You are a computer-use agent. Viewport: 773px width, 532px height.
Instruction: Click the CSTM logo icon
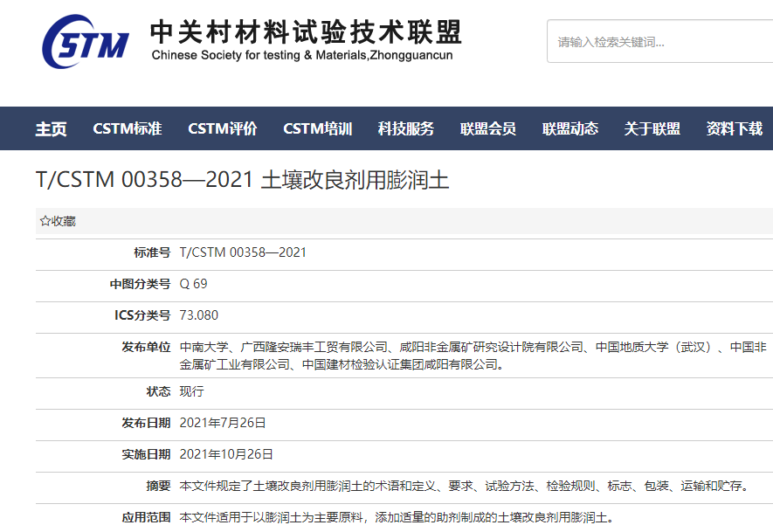pos(86,42)
